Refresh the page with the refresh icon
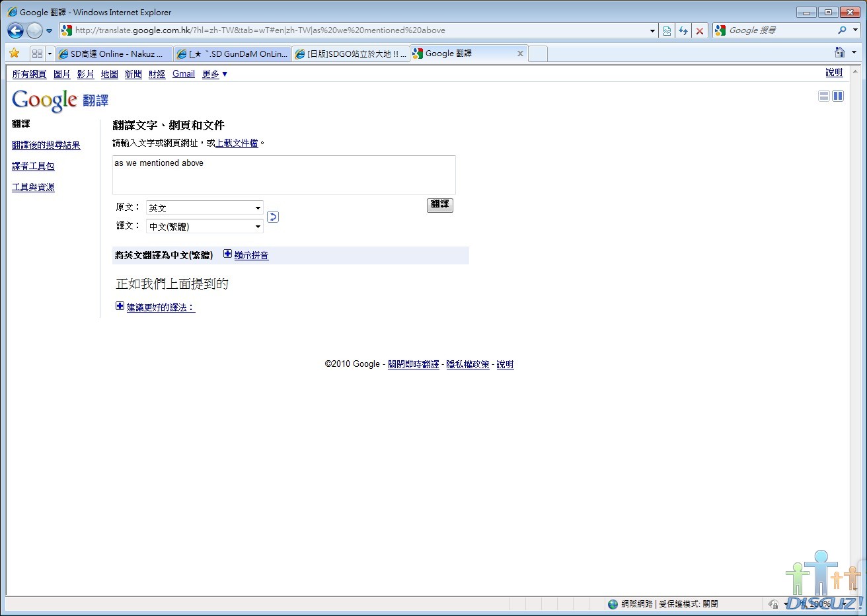The width and height of the screenshot is (867, 616). tap(683, 30)
